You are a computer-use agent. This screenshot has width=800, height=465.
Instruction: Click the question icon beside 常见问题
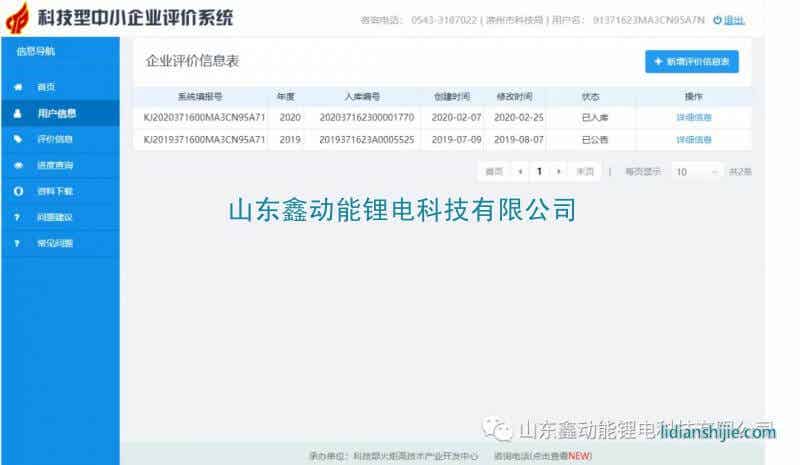tap(18, 243)
